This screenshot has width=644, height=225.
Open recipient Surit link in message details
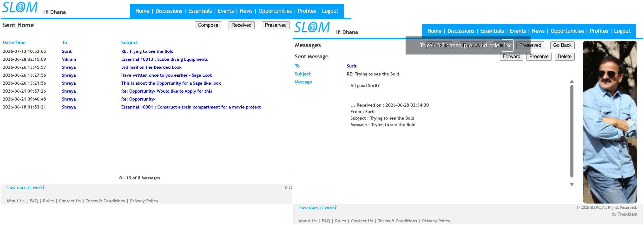(x=351, y=66)
